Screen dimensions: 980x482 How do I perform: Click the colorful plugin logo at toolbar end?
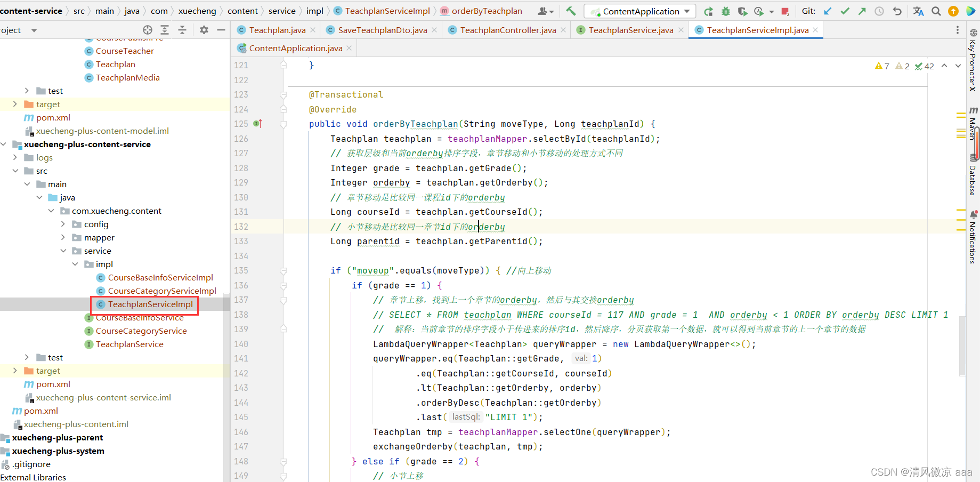coord(970,11)
